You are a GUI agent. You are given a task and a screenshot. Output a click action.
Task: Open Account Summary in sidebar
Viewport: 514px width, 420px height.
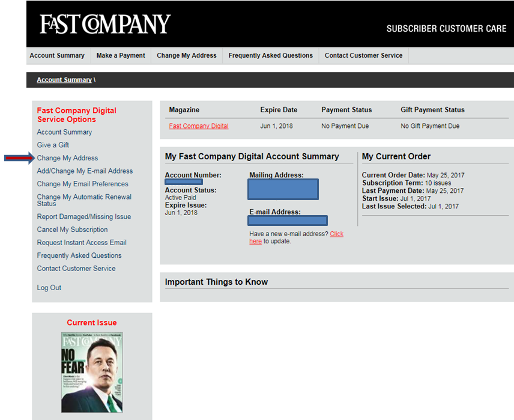[64, 132]
